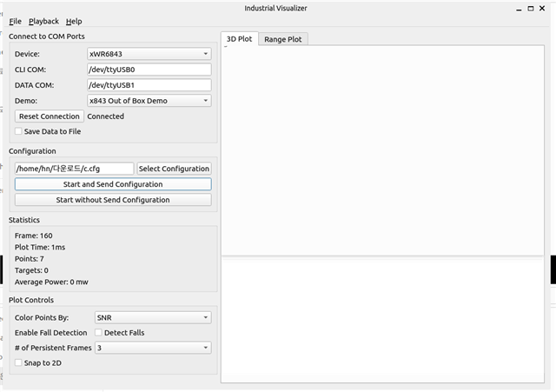Switch to the 3D Plot tab
Screen dimensions: 556x392
(240, 39)
